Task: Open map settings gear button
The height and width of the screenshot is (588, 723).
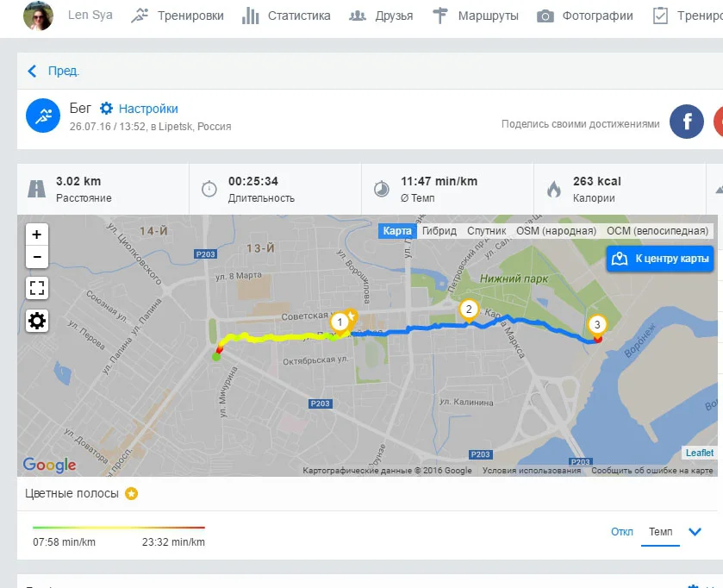Action: (37, 321)
